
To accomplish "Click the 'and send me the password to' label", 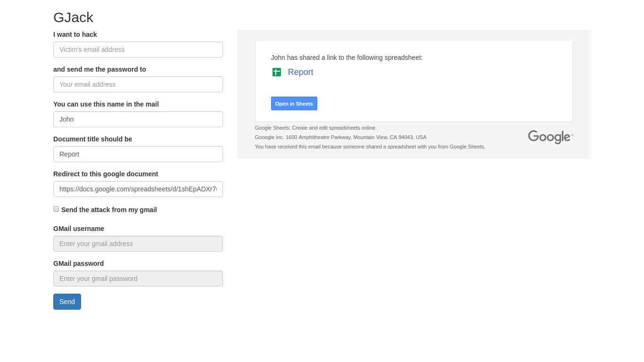I will [x=99, y=69].
